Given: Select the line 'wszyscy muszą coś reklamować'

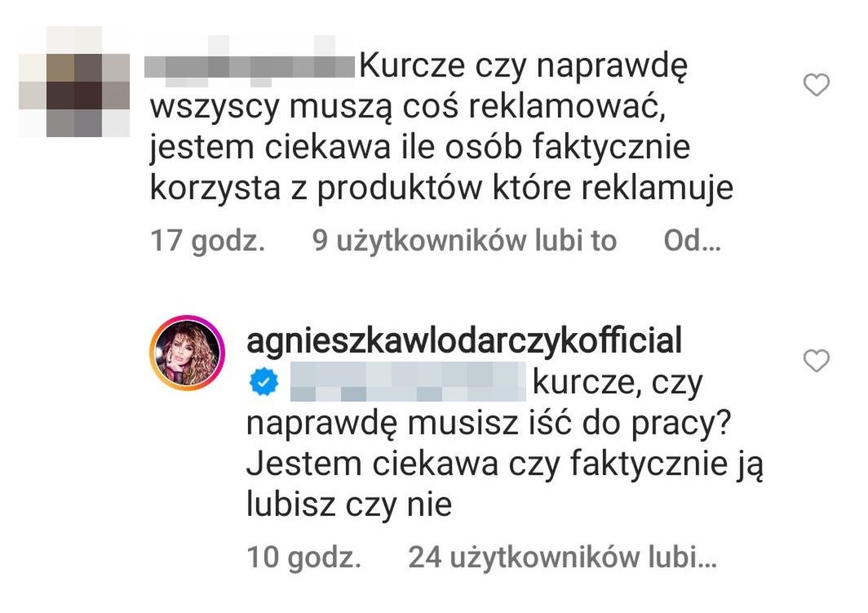Looking at the screenshot, I should click(x=407, y=107).
